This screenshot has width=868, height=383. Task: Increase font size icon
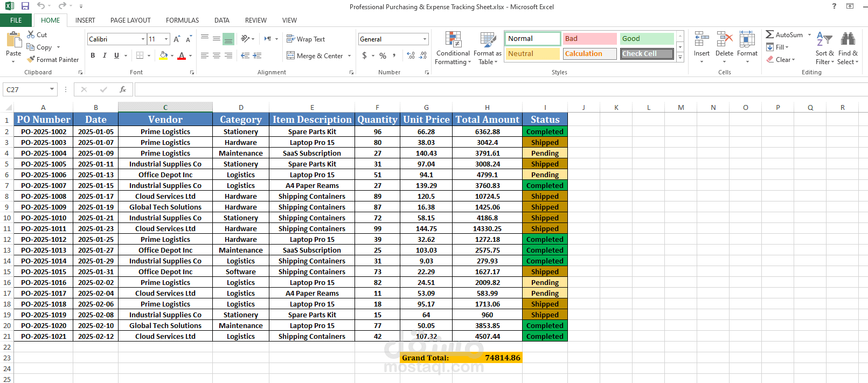(177, 39)
